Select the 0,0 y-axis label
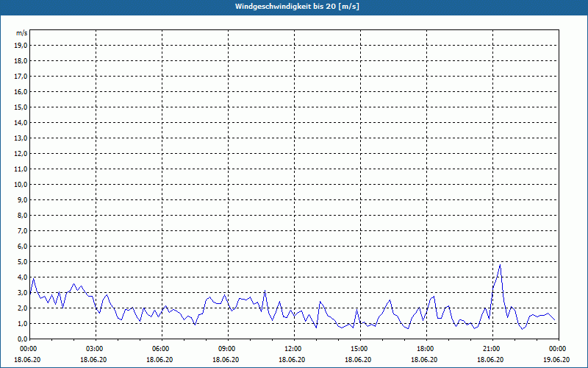Screen dimensions: 588x368 click(x=23, y=339)
